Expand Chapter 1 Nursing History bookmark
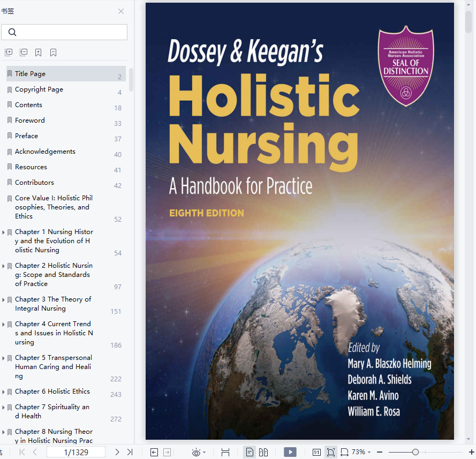This screenshot has width=476, height=459. (x=3, y=232)
